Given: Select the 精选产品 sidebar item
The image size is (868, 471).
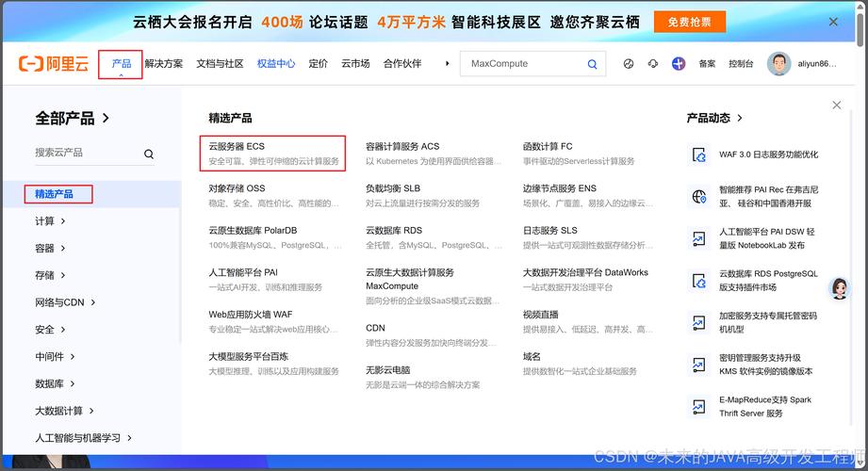Looking at the screenshot, I should coord(55,194).
